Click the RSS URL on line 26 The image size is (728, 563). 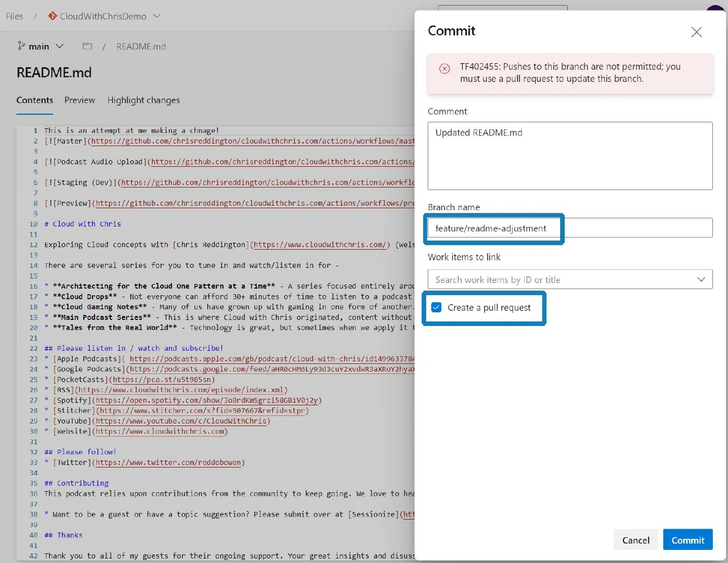181,390
